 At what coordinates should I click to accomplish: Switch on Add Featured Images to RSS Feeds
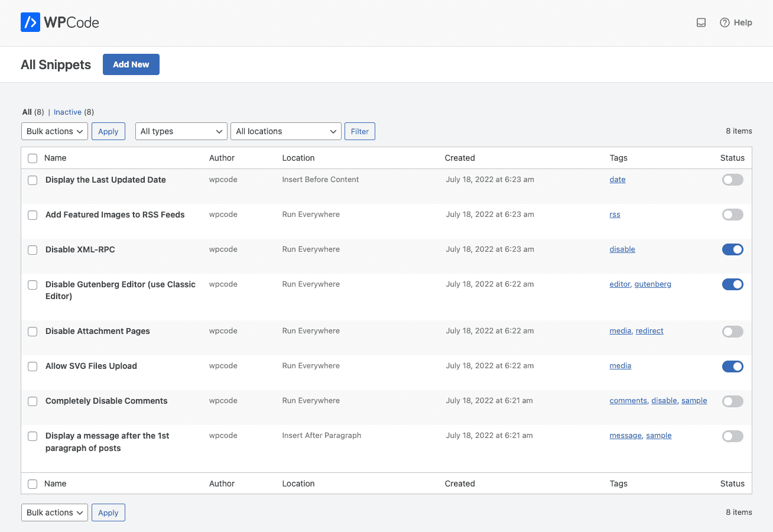click(x=732, y=215)
